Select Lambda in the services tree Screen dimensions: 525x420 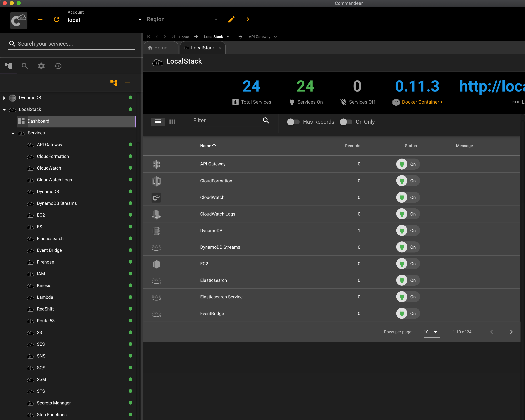pyautogui.click(x=45, y=297)
